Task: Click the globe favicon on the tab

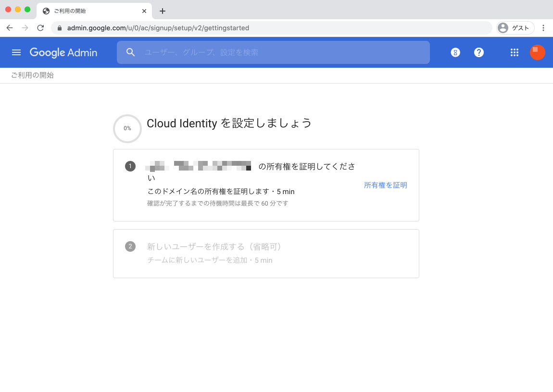Action: click(x=46, y=11)
